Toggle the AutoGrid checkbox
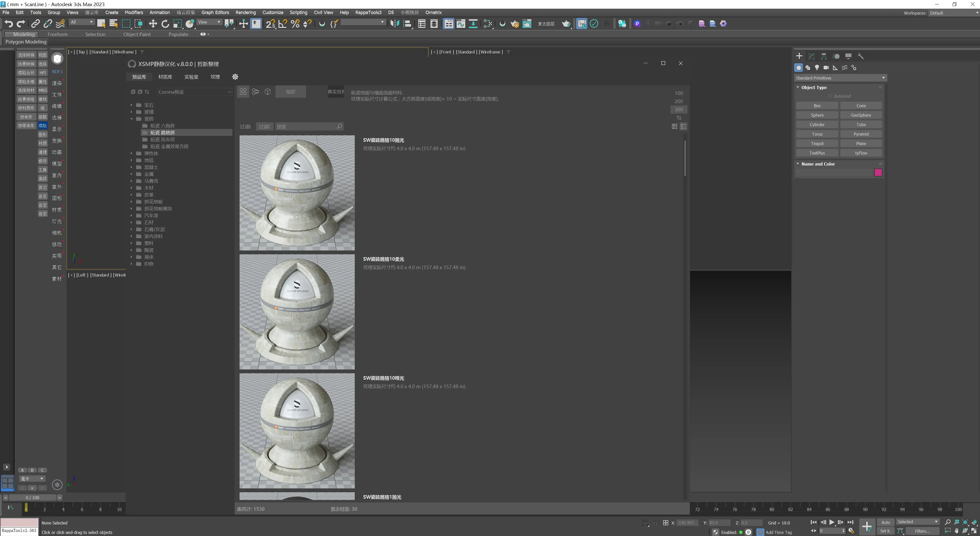The height and width of the screenshot is (536, 980). (x=830, y=97)
